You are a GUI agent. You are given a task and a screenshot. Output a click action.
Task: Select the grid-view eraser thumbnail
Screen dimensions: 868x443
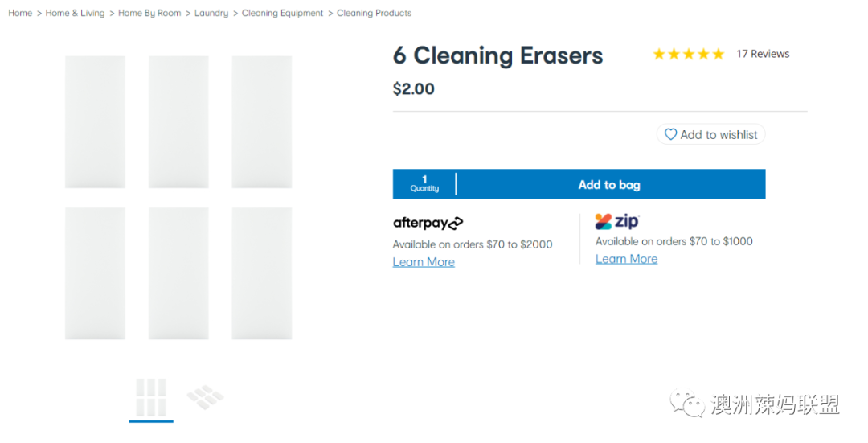151,398
